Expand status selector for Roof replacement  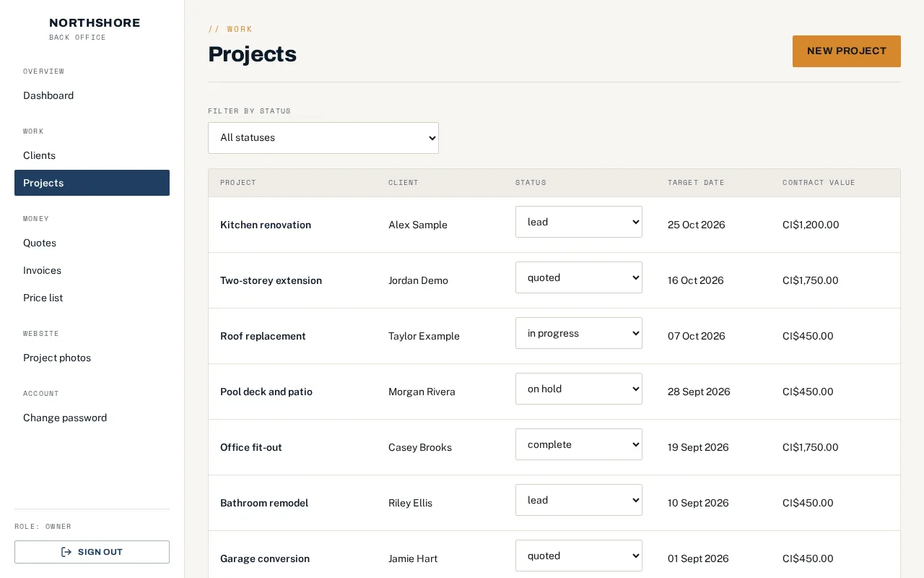point(579,333)
